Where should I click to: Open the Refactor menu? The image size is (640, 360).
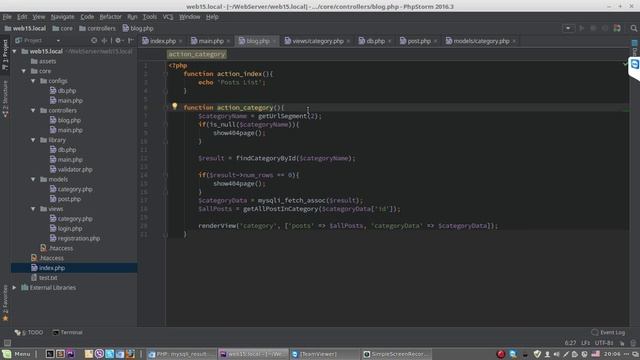[111, 17]
